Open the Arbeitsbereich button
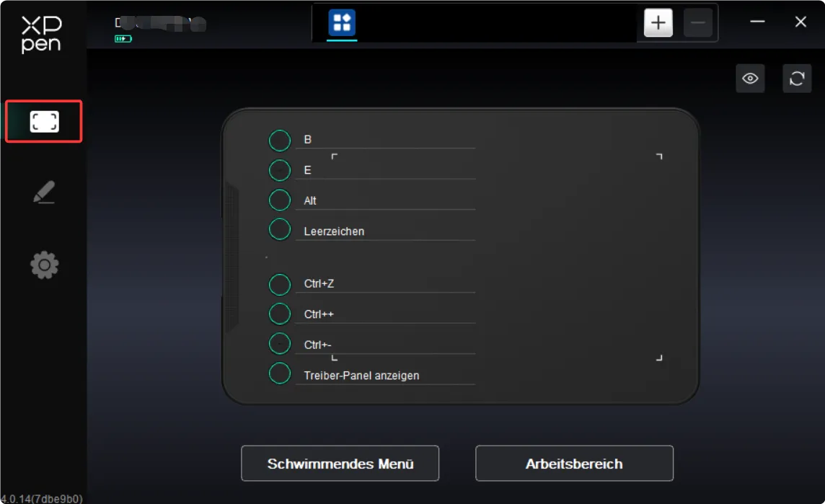 574,464
